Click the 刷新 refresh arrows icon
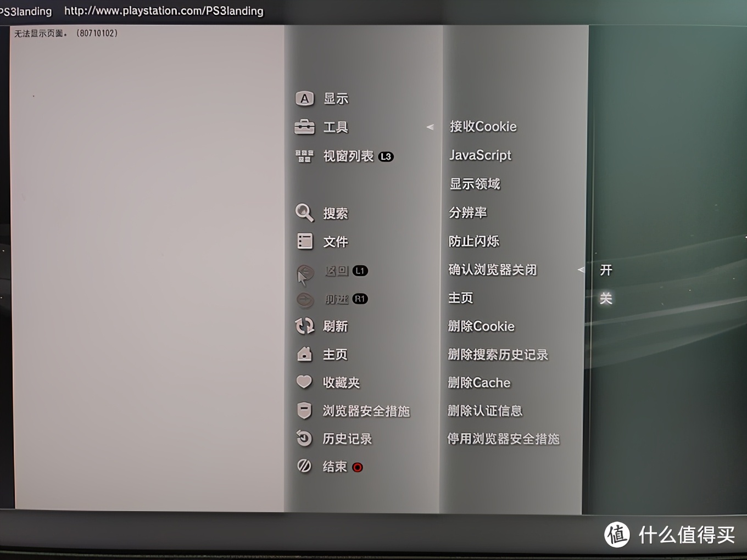This screenshot has height=560, width=747. click(x=305, y=326)
